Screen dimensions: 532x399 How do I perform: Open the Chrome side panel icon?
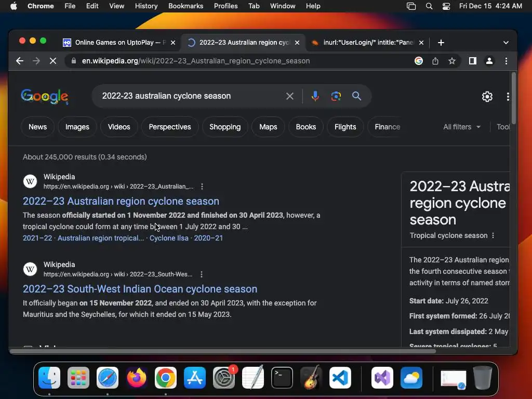click(x=473, y=61)
